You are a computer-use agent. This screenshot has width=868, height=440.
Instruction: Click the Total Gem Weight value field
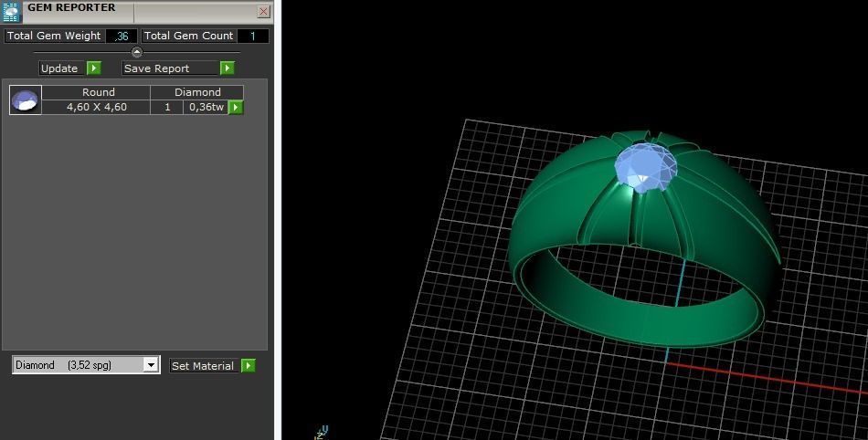click(122, 36)
